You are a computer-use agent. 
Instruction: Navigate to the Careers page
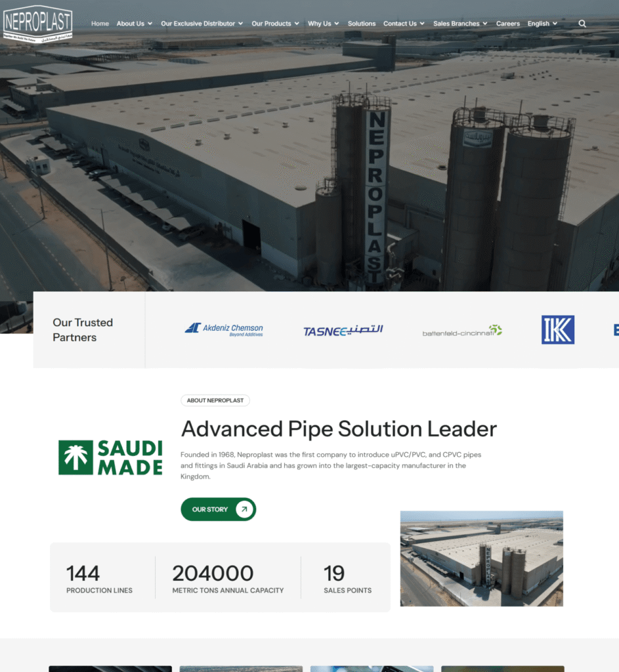click(507, 24)
